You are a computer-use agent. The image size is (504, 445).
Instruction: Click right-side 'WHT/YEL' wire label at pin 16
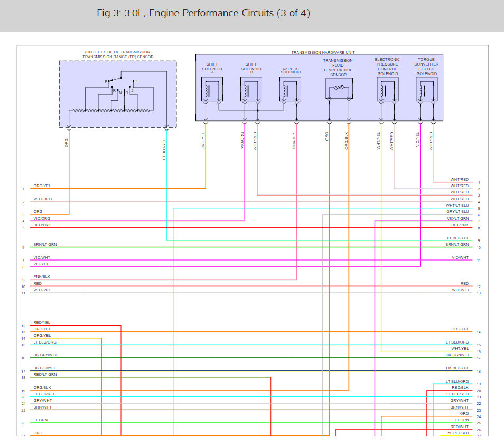[460, 348]
